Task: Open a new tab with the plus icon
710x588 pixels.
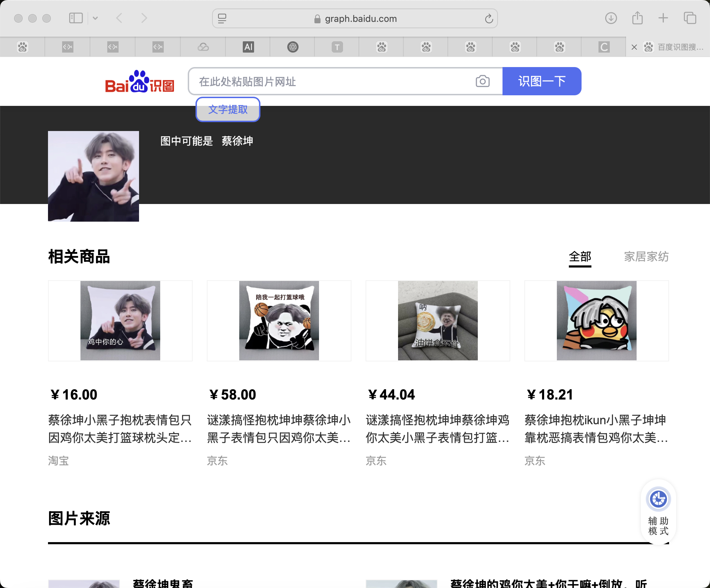Action: (663, 18)
